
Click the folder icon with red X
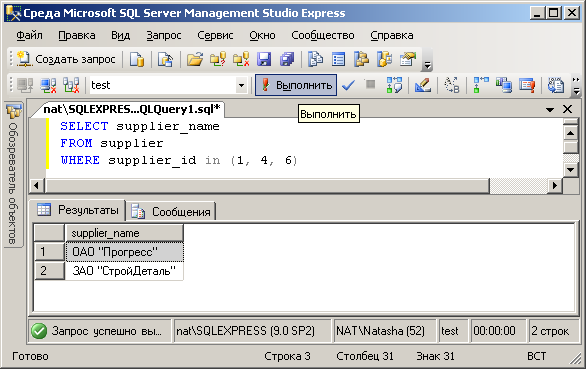coord(241,59)
